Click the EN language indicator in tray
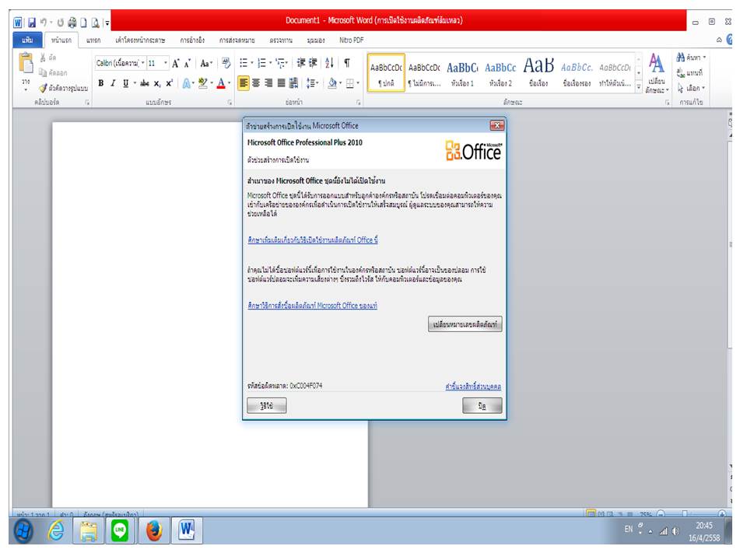 (629, 529)
